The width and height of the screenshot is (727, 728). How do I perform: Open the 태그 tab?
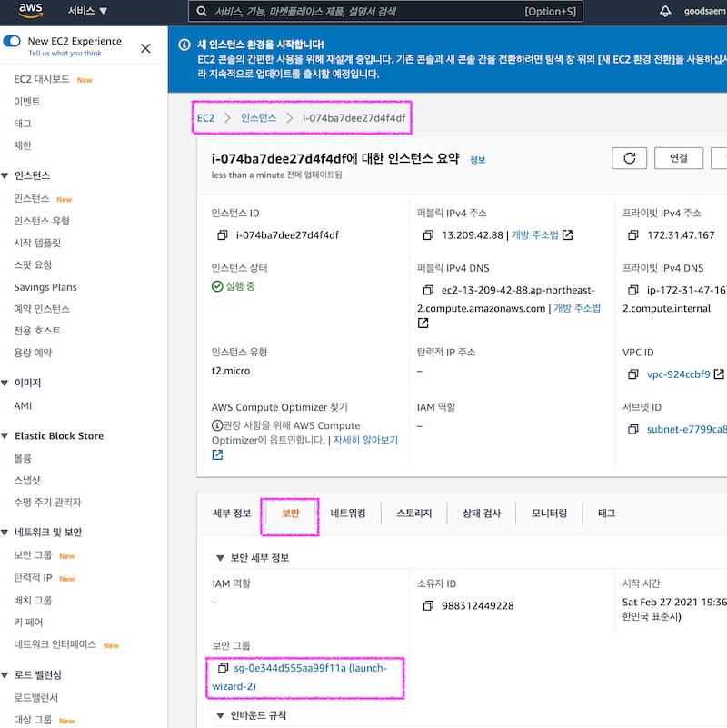pyautogui.click(x=606, y=514)
